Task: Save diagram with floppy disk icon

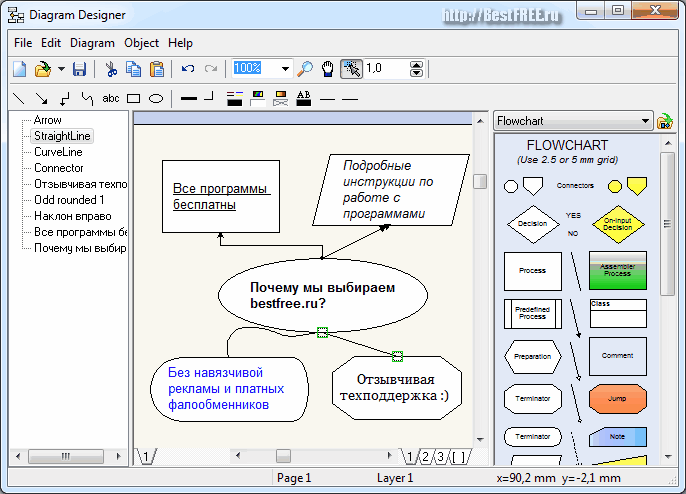Action: 79,69
